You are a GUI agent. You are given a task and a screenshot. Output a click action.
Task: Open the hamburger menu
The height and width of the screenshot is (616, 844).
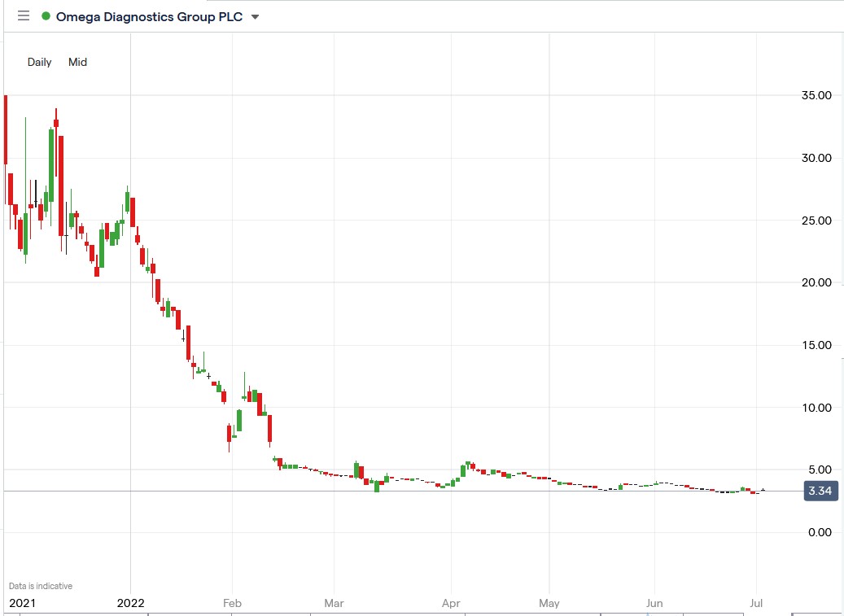pyautogui.click(x=23, y=15)
